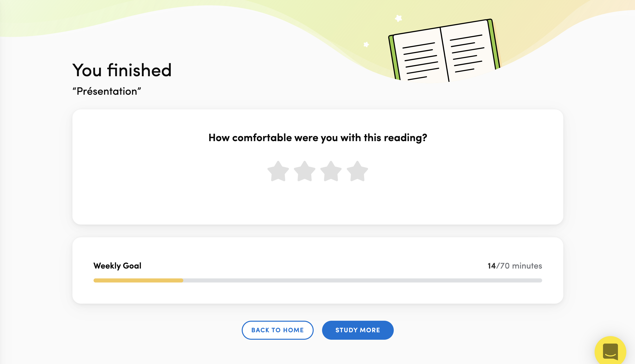
Task: Click the 14/70 minutes counter
Action: click(514, 266)
